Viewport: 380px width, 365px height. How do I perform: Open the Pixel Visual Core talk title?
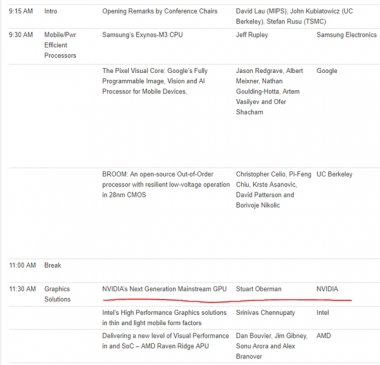point(155,81)
